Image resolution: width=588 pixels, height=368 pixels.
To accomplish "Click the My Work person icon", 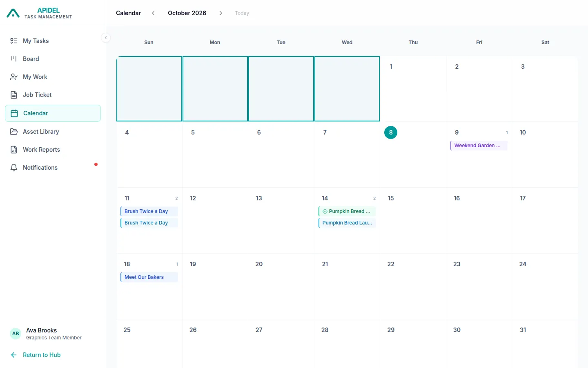I will coord(14,77).
